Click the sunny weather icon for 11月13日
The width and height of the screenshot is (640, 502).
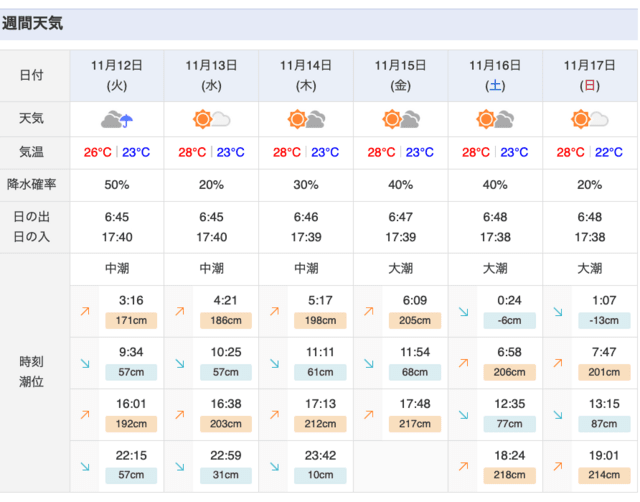tap(211, 120)
